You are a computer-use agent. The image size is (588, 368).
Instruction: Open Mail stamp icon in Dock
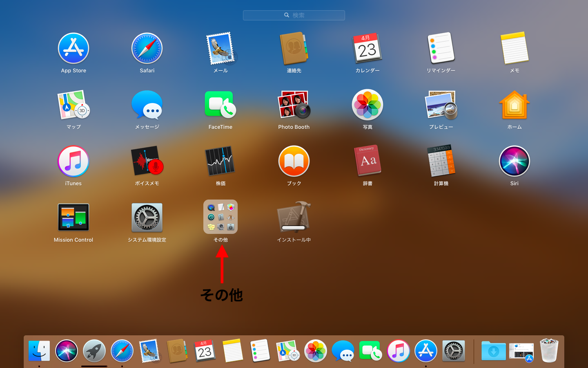[149, 351]
